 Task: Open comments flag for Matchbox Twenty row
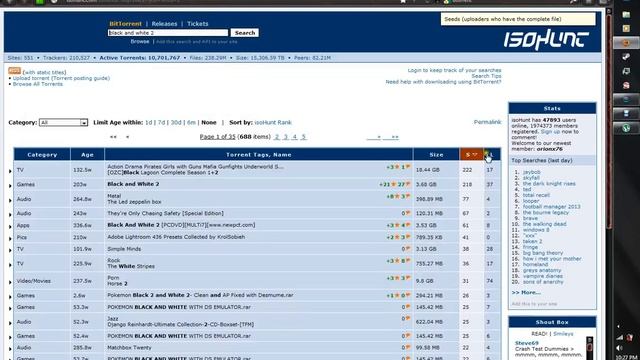[408, 347]
